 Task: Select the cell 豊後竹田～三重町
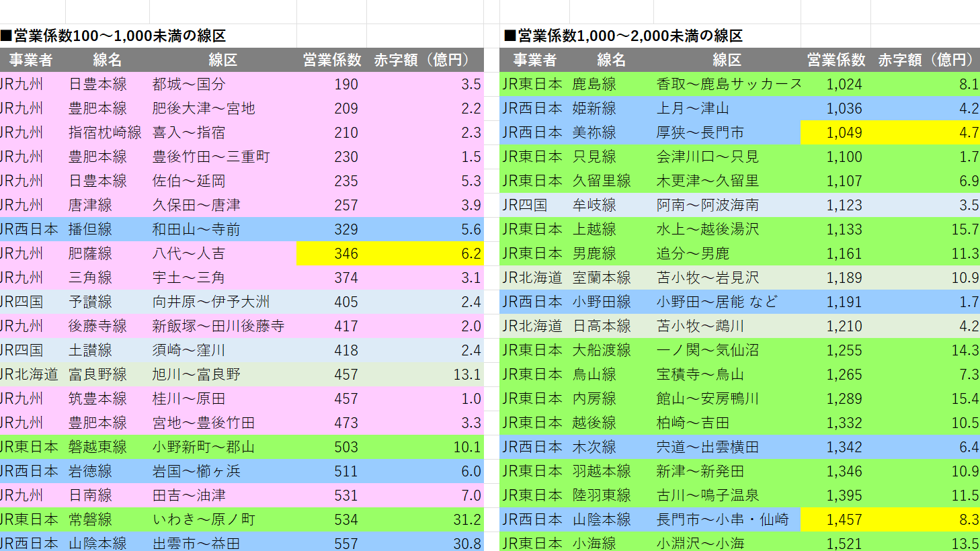point(223,157)
